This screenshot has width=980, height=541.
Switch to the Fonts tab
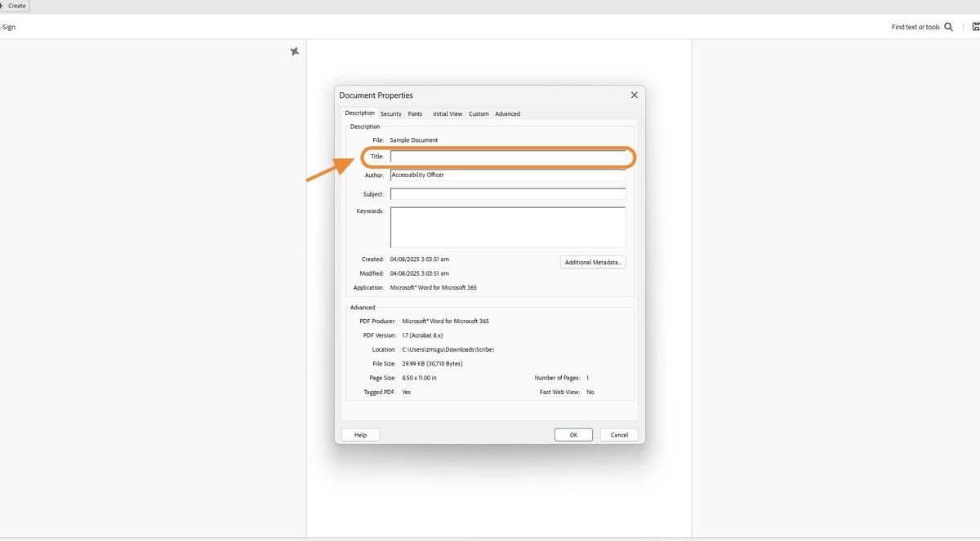pyautogui.click(x=415, y=113)
